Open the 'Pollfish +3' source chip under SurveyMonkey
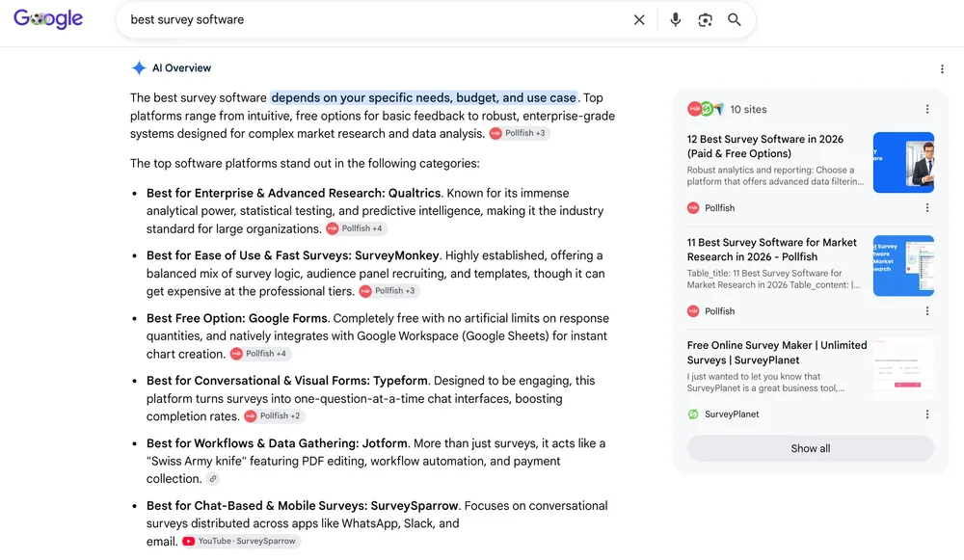This screenshot has height=560, width=964. point(388,291)
